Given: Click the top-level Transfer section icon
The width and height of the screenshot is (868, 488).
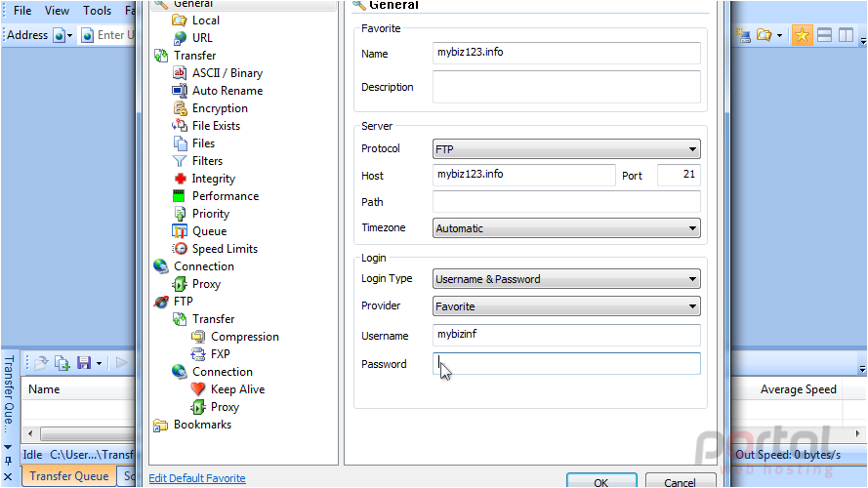Looking at the screenshot, I should point(161,56).
